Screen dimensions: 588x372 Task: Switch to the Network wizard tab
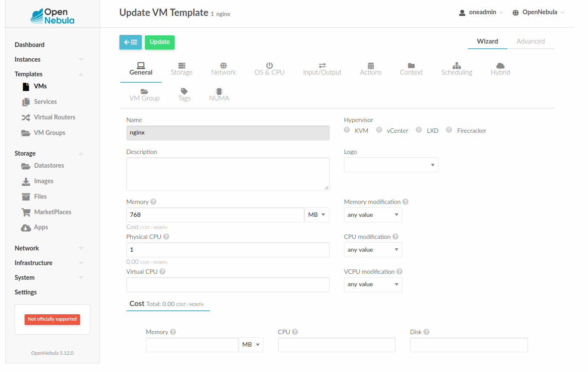click(x=223, y=69)
